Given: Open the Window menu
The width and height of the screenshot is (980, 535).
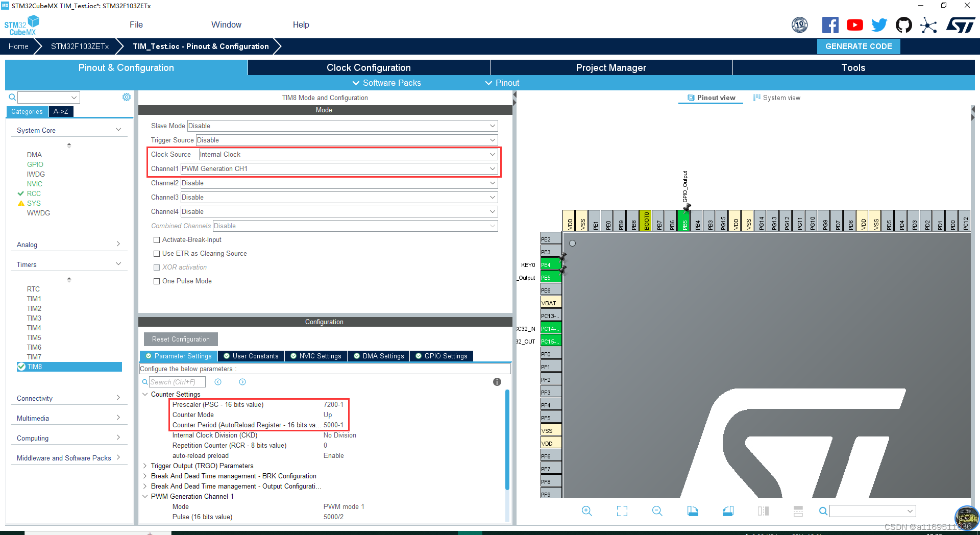Looking at the screenshot, I should point(226,25).
